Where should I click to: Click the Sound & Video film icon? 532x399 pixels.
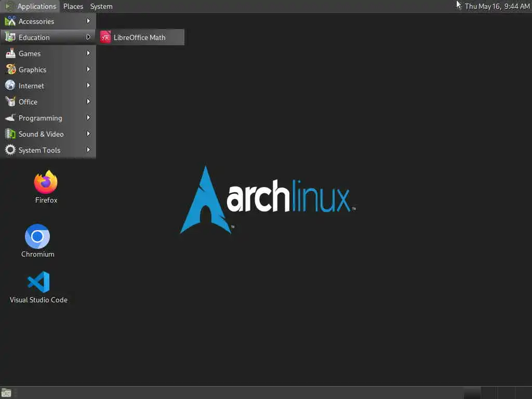[10, 134]
